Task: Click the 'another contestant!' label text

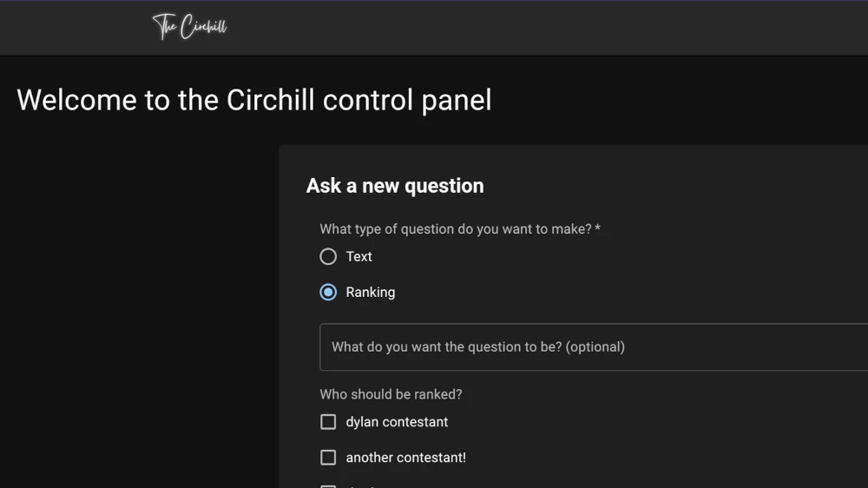Action: [405, 458]
